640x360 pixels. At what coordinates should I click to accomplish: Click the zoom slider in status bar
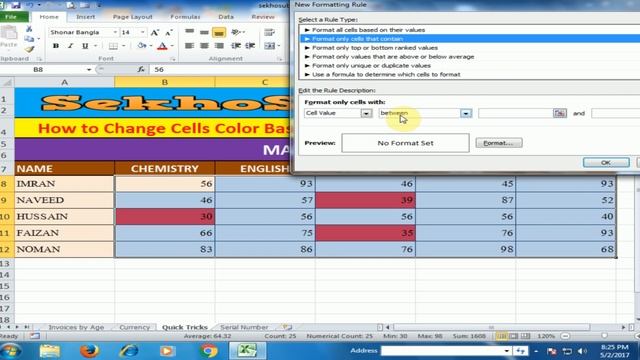(604, 336)
